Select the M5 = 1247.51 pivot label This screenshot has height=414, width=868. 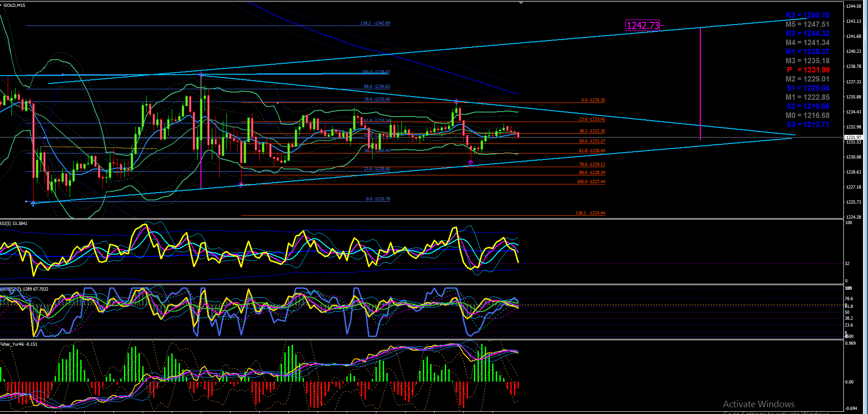coord(807,25)
